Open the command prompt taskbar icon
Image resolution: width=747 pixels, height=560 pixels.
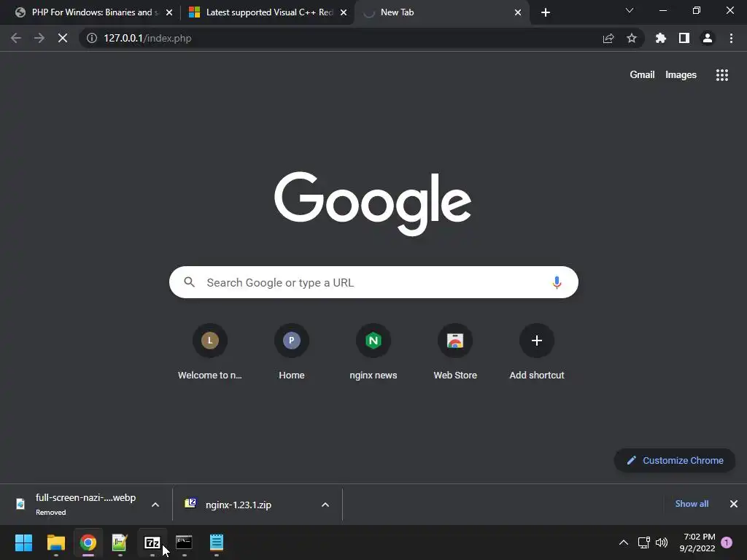pos(184,542)
